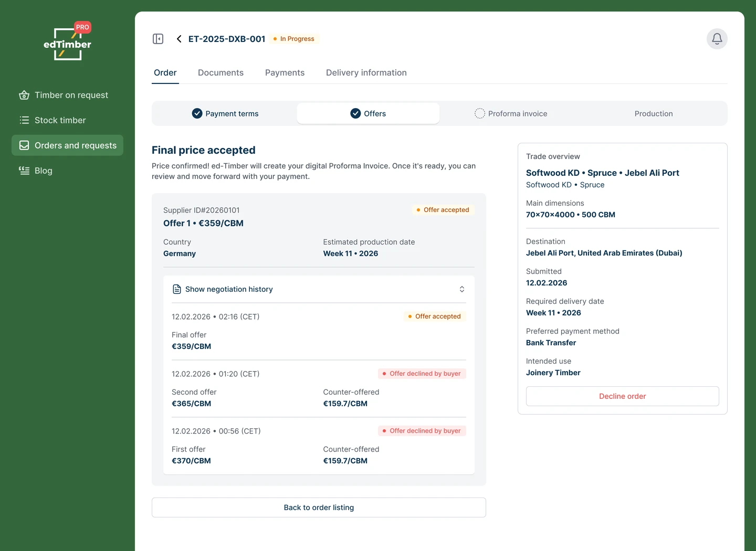Click the Final price accepted heading
This screenshot has width=756, height=551.
coord(204,150)
